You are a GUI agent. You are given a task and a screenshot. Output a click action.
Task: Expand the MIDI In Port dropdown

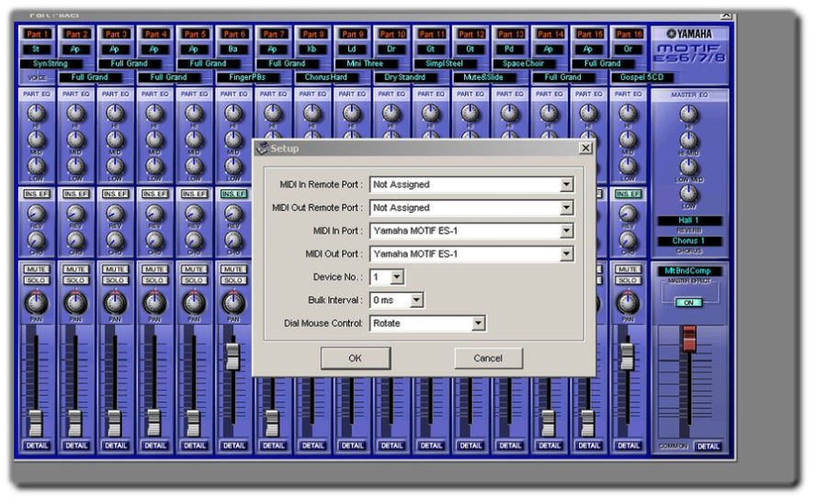[x=567, y=231]
